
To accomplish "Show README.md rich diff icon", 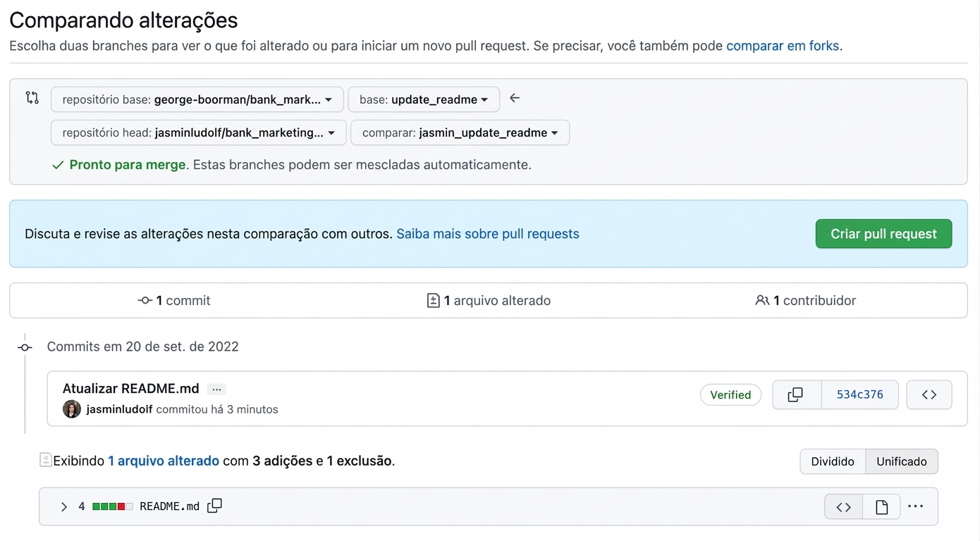I will [x=881, y=506].
